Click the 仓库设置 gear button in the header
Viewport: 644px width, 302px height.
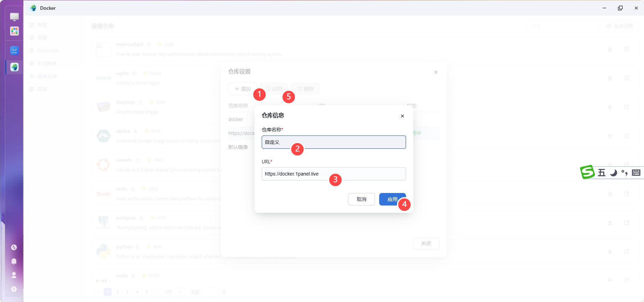pos(619,26)
